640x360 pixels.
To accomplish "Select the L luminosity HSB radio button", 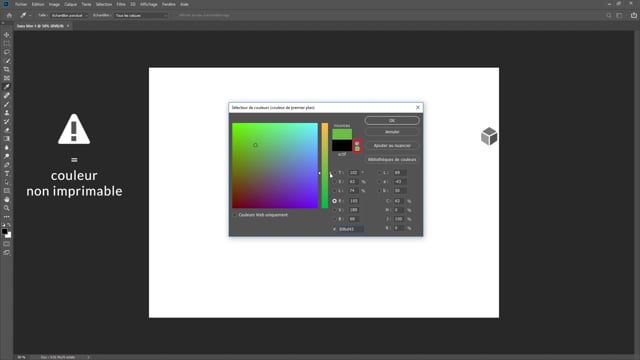I will (334, 191).
